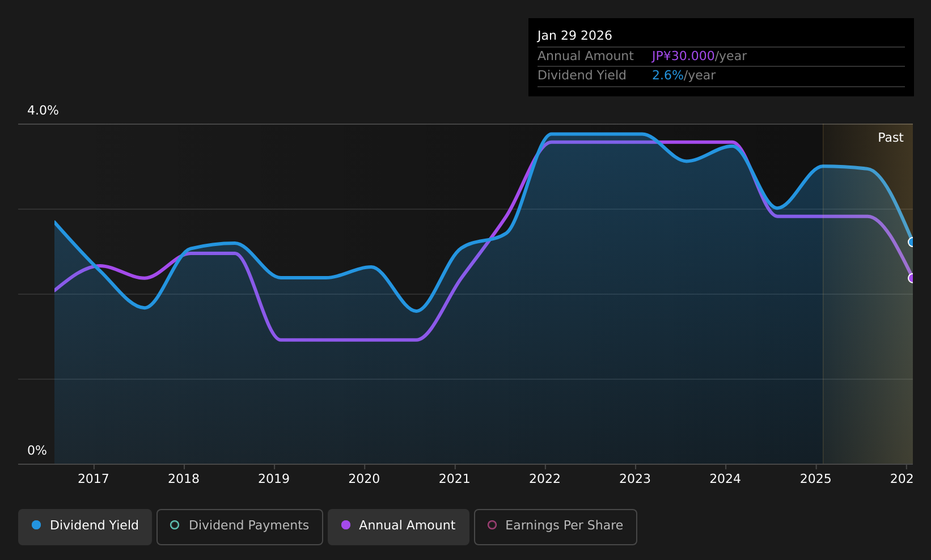This screenshot has width=931, height=560.
Task: Click the 2.6%/year tooltip value
Action: pos(684,75)
